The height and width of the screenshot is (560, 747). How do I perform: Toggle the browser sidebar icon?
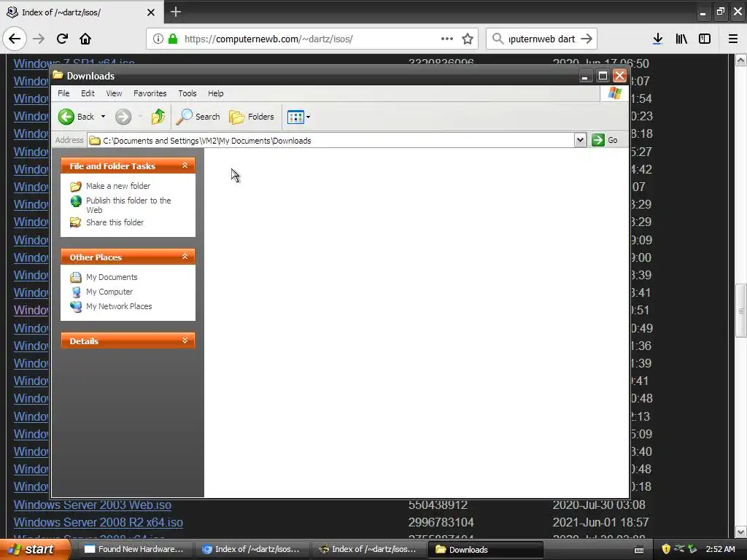click(x=705, y=39)
